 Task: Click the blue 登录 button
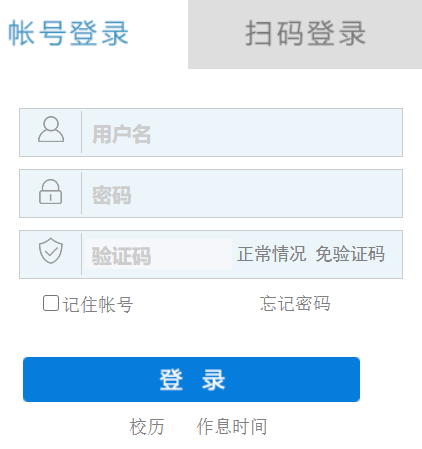(x=191, y=379)
